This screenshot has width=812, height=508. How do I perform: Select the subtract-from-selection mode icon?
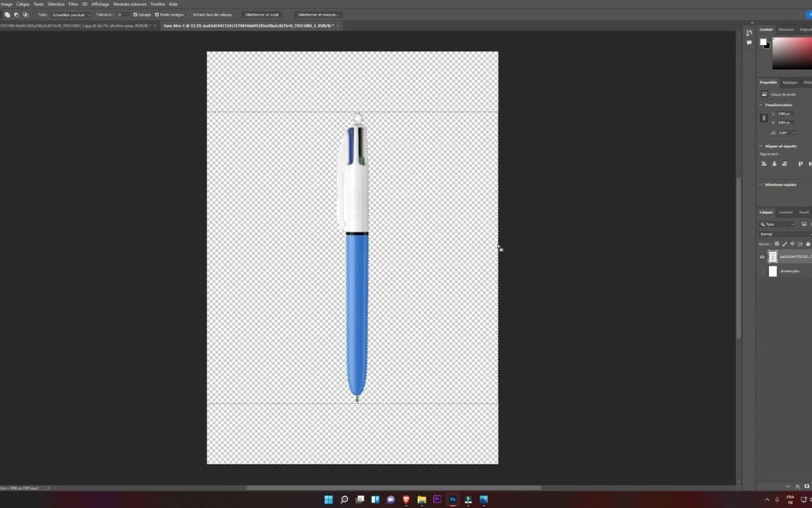point(17,14)
